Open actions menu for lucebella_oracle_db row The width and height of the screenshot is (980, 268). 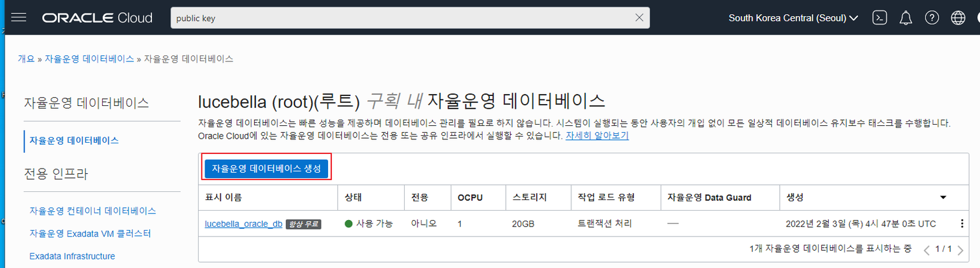coord(961,224)
